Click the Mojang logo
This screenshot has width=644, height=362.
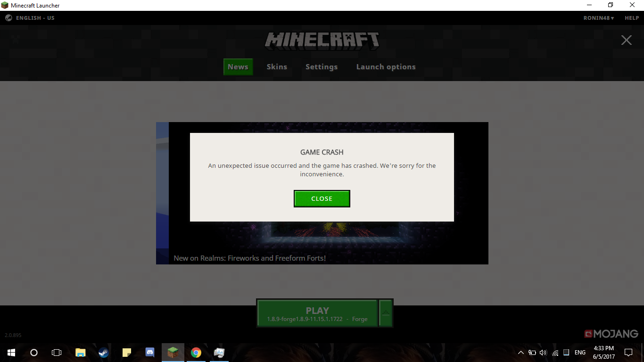(x=611, y=334)
